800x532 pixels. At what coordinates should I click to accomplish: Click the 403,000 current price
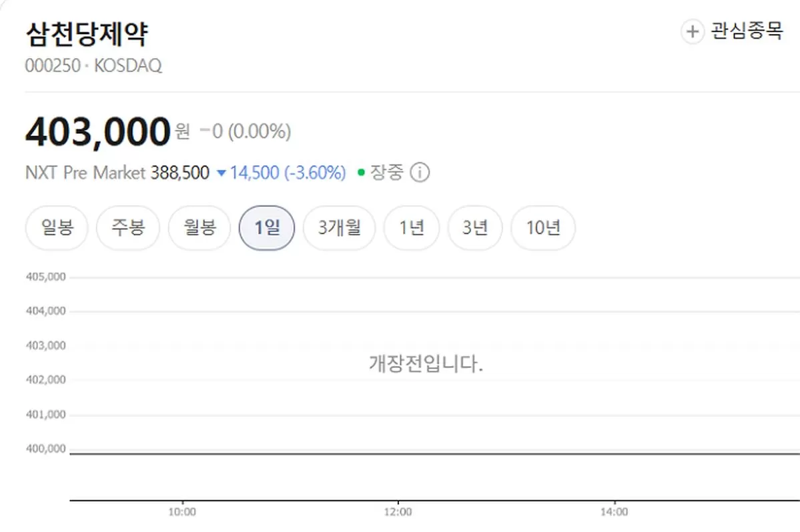(x=97, y=131)
